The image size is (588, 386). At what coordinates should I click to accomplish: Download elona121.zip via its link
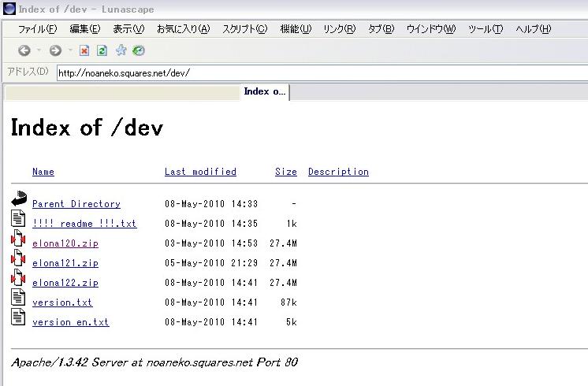(x=65, y=263)
